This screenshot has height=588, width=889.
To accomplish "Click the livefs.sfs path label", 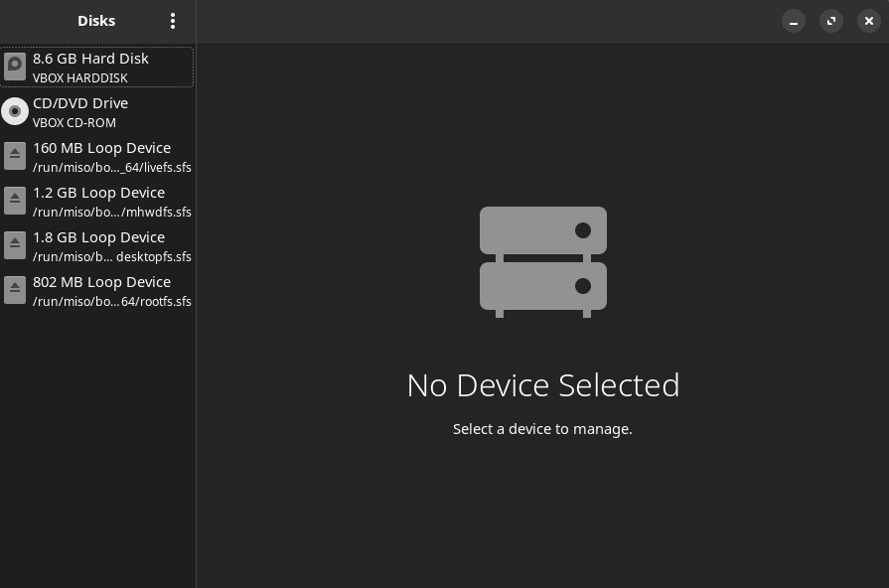I will coord(112,167).
